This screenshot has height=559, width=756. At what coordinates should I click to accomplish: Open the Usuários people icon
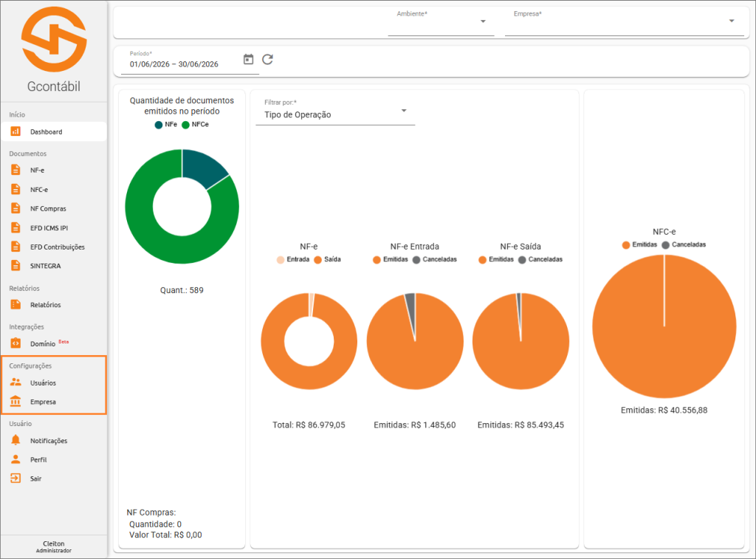tap(16, 382)
